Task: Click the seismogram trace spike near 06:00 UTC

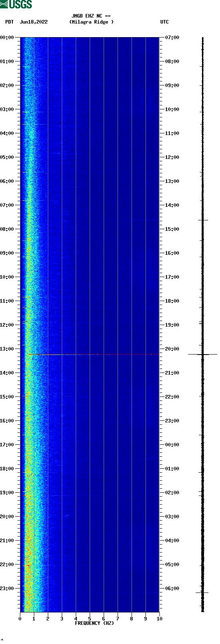Action: click(202, 592)
